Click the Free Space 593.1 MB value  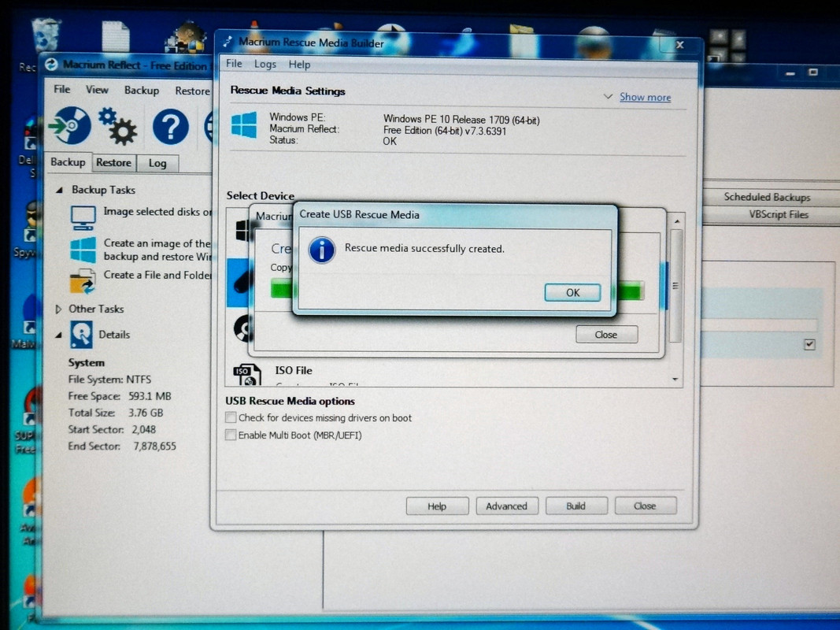pyautogui.click(x=150, y=396)
